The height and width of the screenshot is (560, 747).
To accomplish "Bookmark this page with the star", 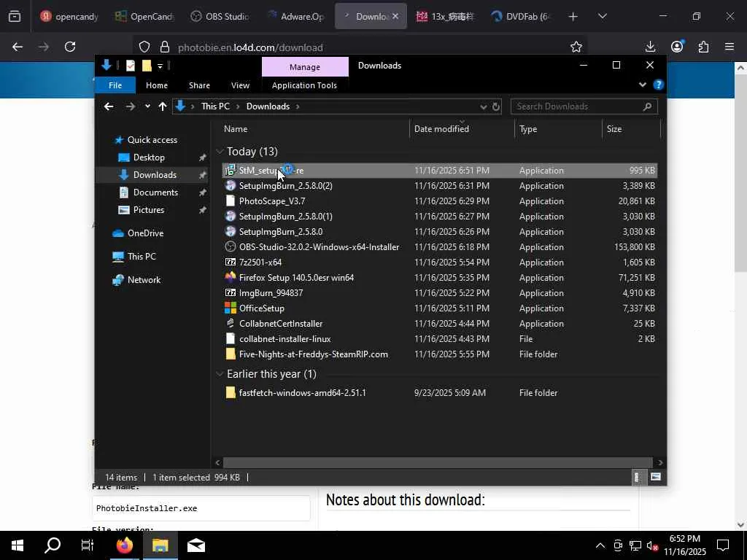I will tap(576, 47).
